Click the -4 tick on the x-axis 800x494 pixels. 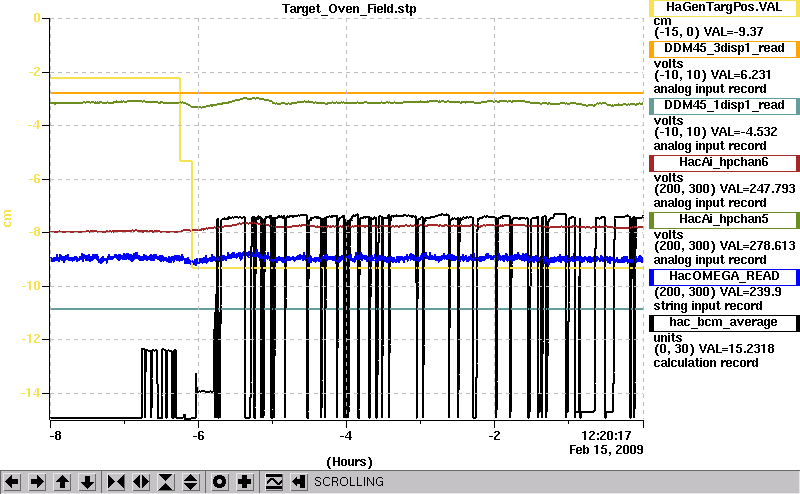[346, 436]
